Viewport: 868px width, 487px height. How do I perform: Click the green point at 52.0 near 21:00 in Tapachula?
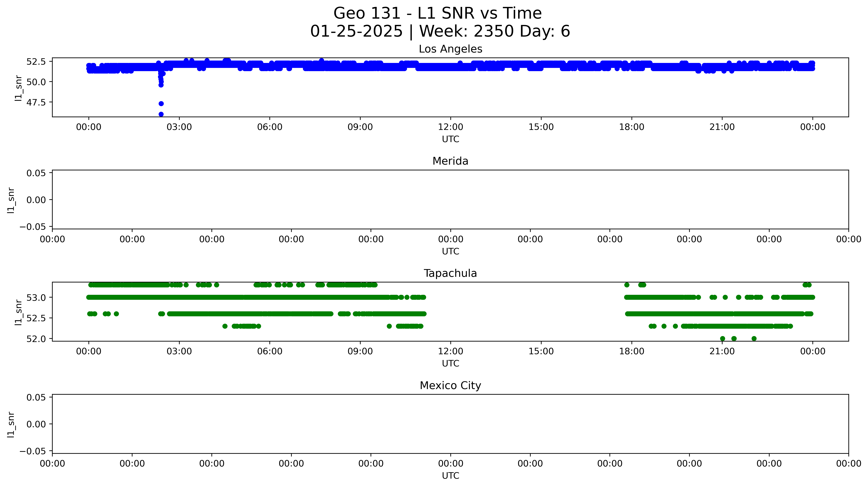pos(722,338)
